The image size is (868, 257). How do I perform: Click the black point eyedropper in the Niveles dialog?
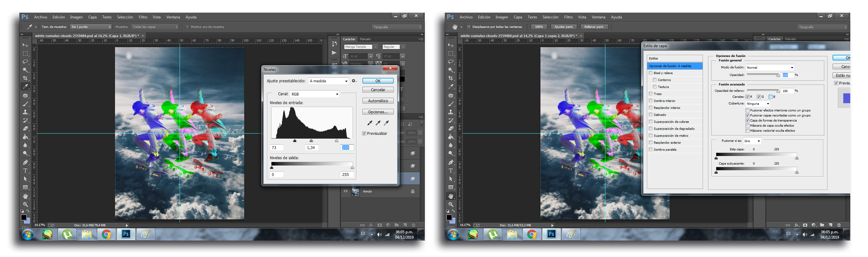(x=370, y=123)
